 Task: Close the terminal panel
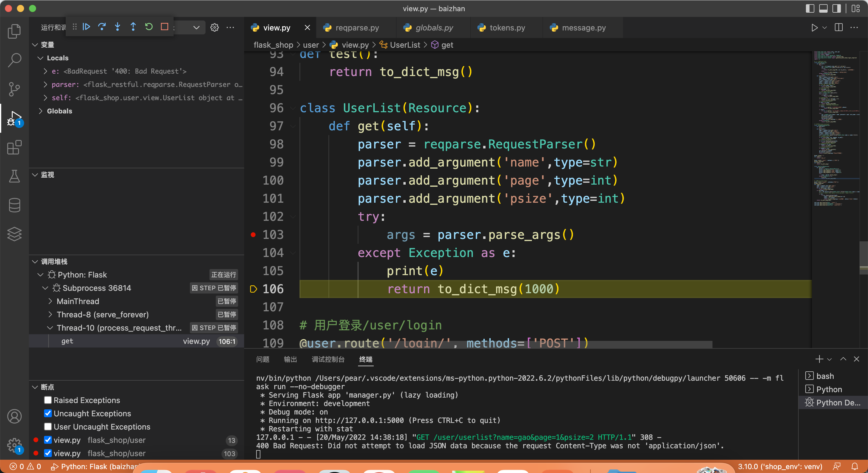pos(856,359)
